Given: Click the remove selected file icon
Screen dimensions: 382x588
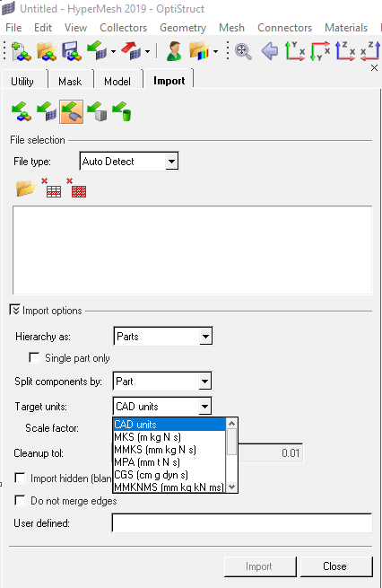Looking at the screenshot, I should (51, 188).
